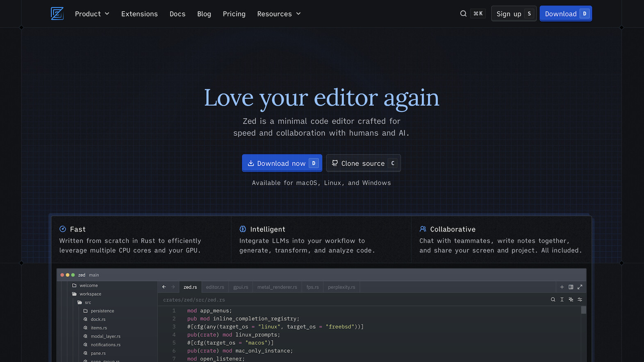Open the Pricing nav link
Viewport: 644px width, 362px height.
(234, 14)
